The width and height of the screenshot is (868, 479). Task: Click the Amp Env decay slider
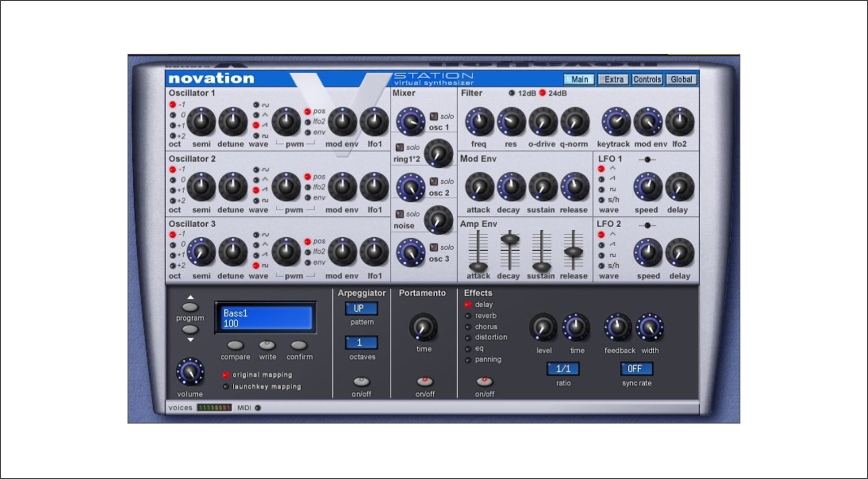[x=510, y=239]
